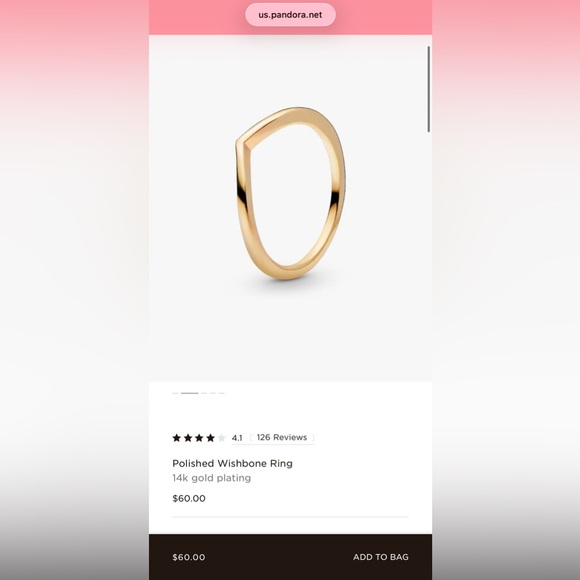The image size is (580, 580).
Task: Click the 14k gold plating subtitle
Action: coord(212,478)
